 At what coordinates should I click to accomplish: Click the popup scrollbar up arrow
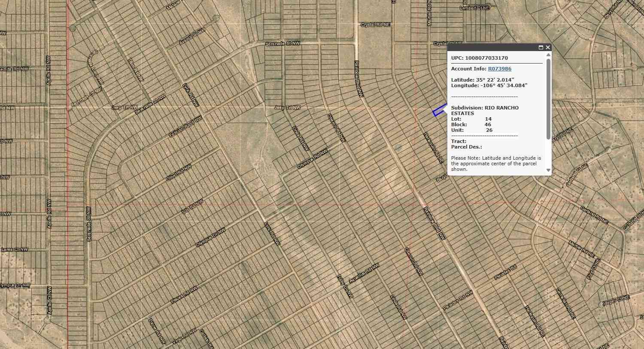548,55
